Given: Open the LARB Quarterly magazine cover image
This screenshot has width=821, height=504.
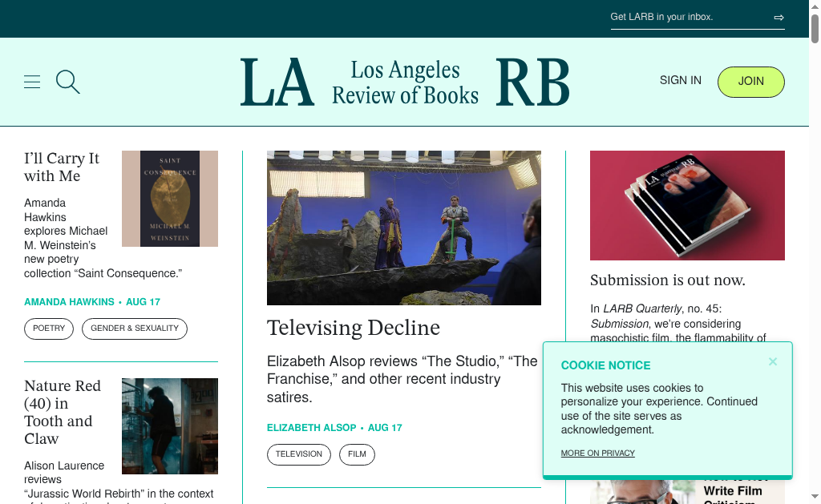Looking at the screenshot, I should (x=687, y=205).
